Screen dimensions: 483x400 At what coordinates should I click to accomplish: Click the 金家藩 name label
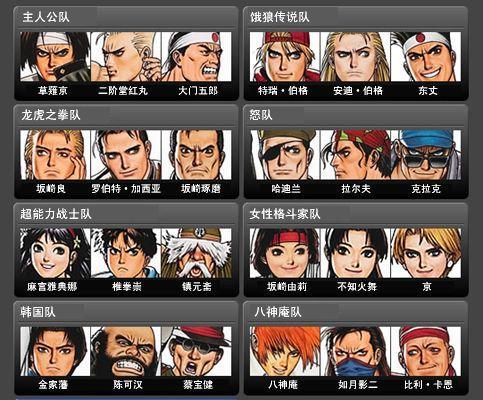[x=53, y=385]
